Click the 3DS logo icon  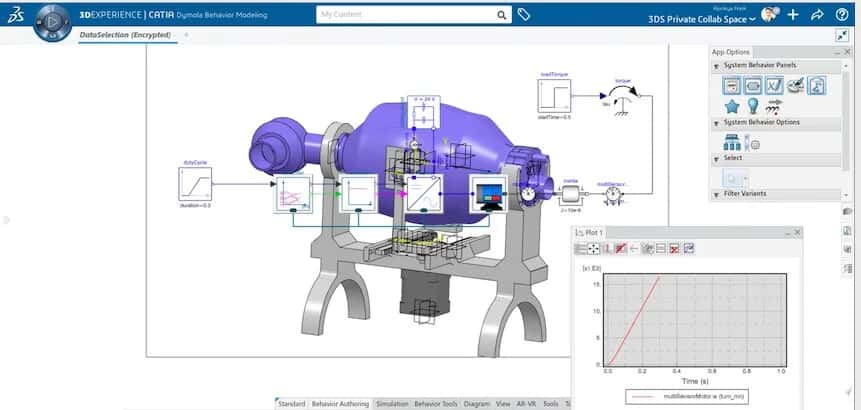[x=14, y=15]
